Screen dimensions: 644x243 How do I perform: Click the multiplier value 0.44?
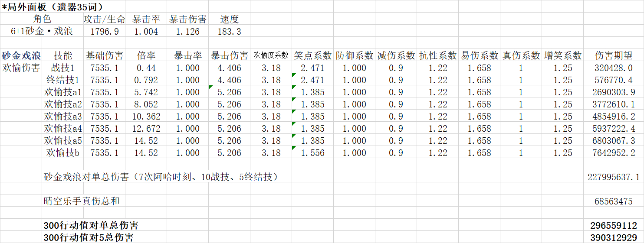click(146, 68)
